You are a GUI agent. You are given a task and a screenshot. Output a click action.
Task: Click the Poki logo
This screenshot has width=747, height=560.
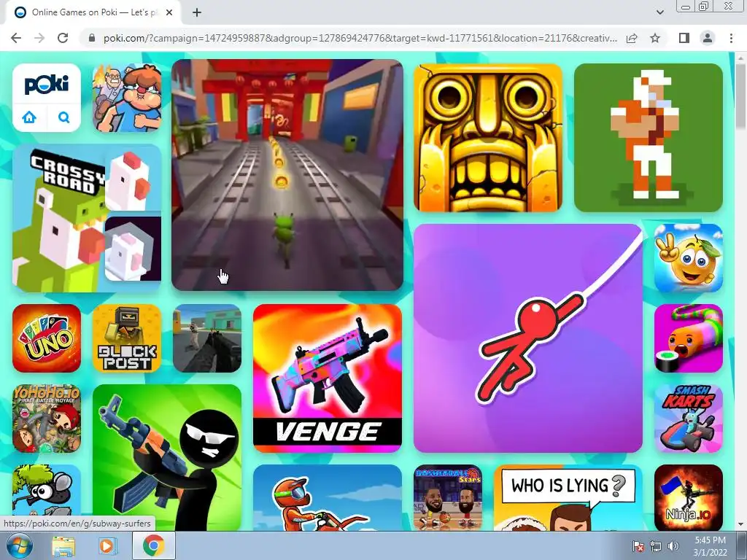(x=47, y=85)
